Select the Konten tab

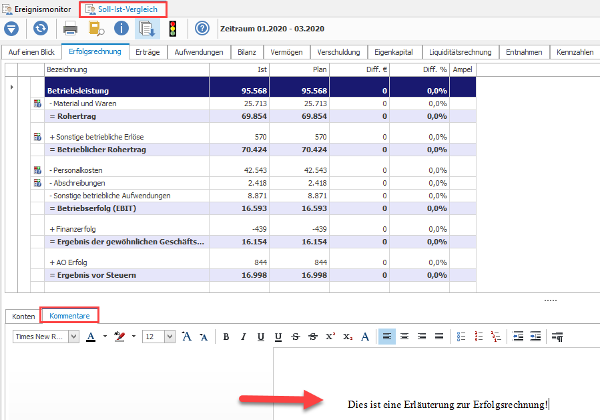(23, 316)
